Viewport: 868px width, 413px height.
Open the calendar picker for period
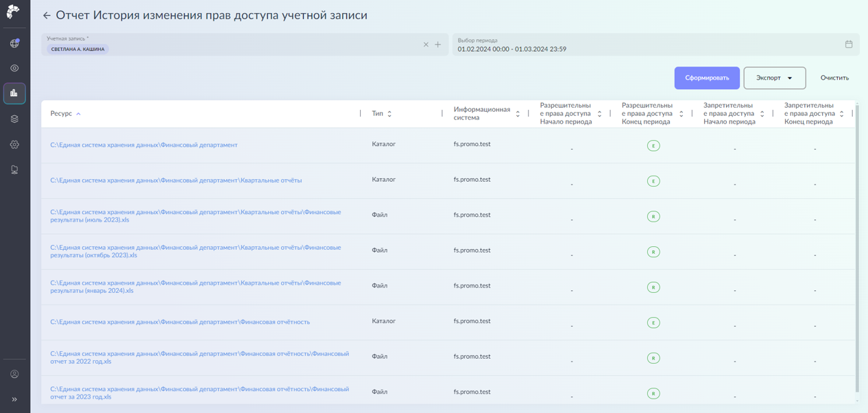tap(848, 45)
